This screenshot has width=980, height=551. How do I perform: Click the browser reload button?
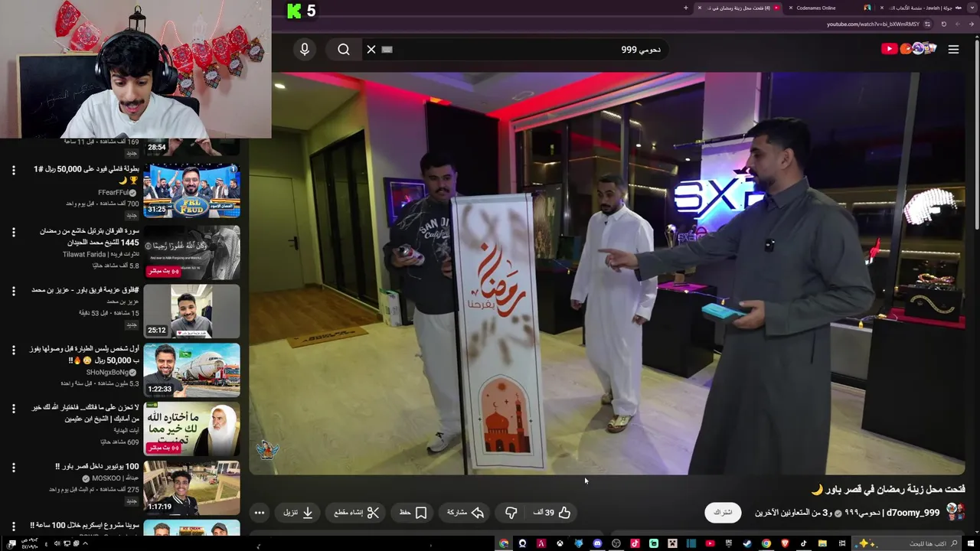(944, 24)
